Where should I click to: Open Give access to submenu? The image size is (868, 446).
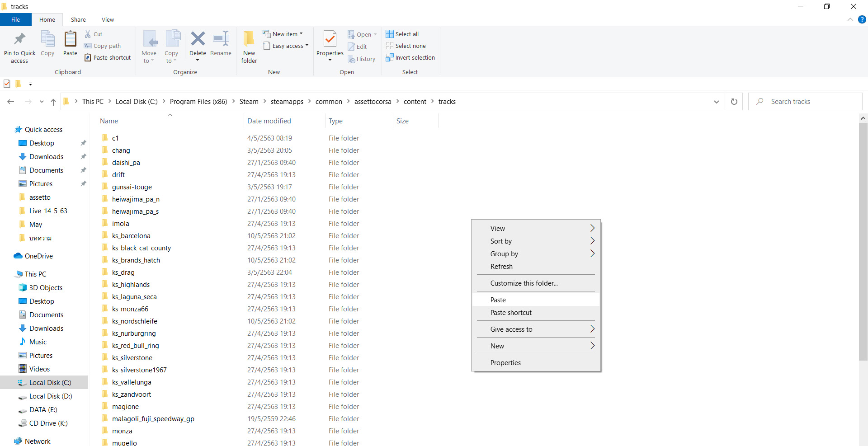pos(536,329)
